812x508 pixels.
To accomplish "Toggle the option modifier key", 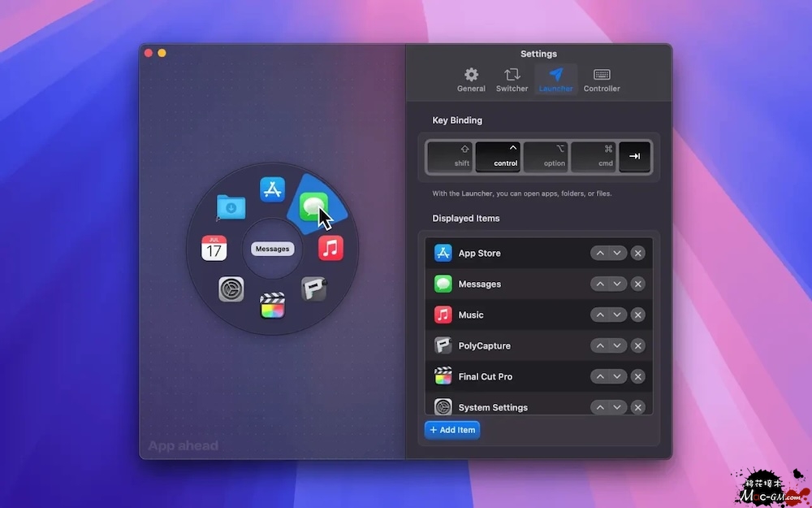I will click(546, 156).
